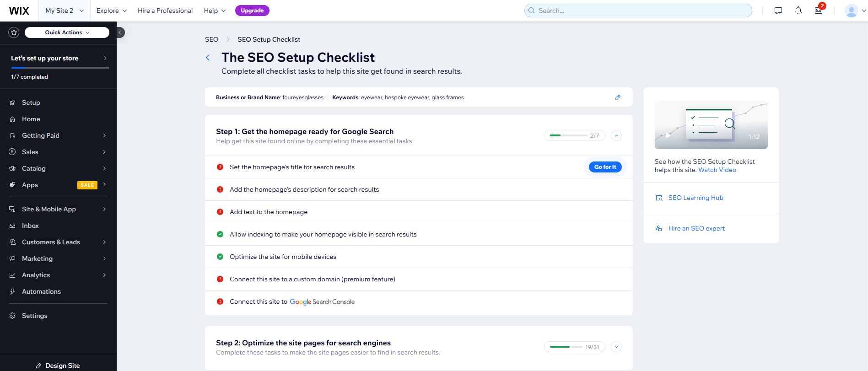The height and width of the screenshot is (371, 868).
Task: Click the orange SALE badge next to Apps
Action: coord(87,185)
